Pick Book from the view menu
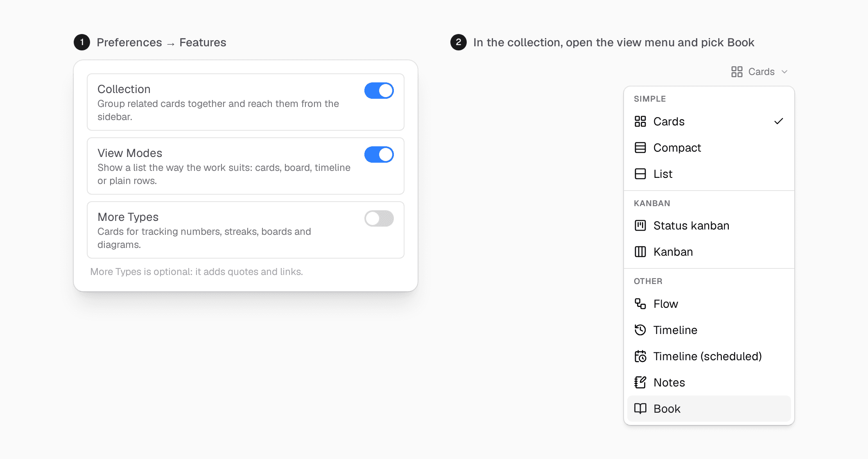The width and height of the screenshot is (868, 459). click(709, 409)
